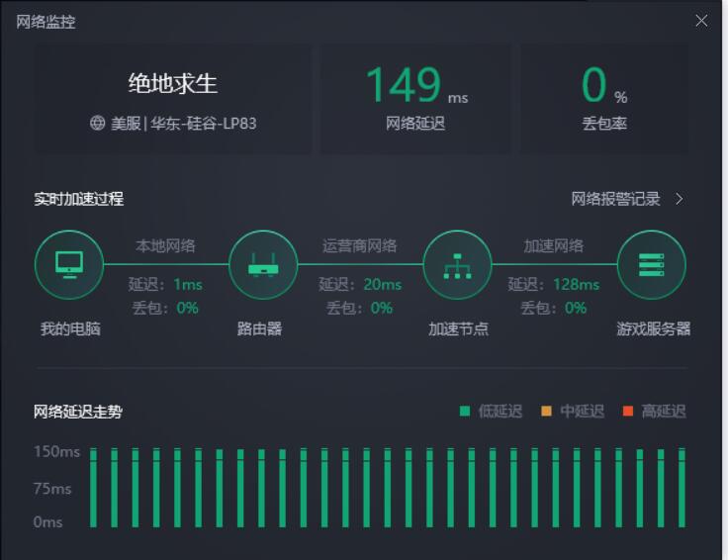728x560 pixels.
Task: Click the red 高延迟 legend swatch
Action: pyautogui.click(x=628, y=411)
